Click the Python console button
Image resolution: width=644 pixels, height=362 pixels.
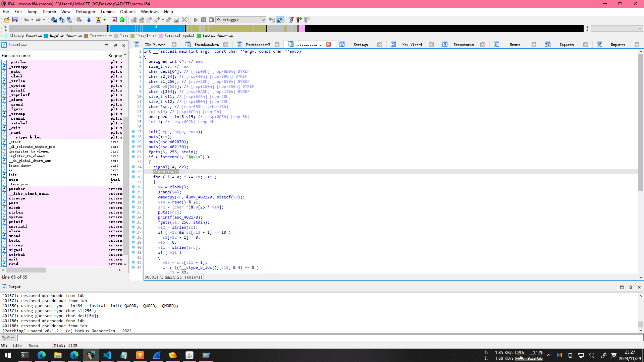coord(8,338)
